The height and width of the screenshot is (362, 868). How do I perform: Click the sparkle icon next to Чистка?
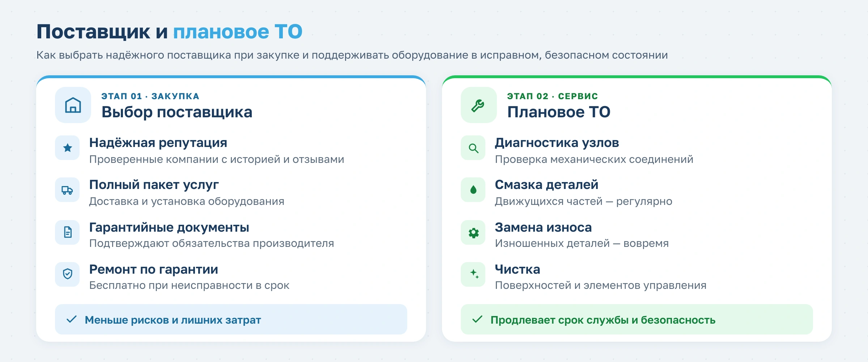pyautogui.click(x=473, y=274)
